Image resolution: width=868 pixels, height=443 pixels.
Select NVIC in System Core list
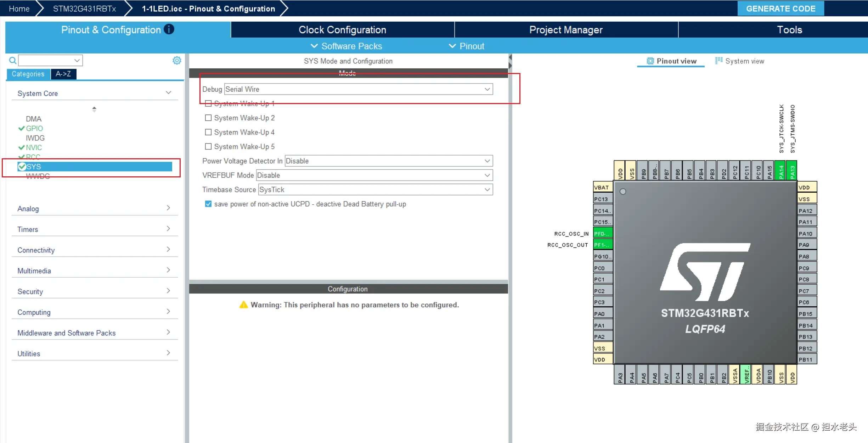click(34, 147)
